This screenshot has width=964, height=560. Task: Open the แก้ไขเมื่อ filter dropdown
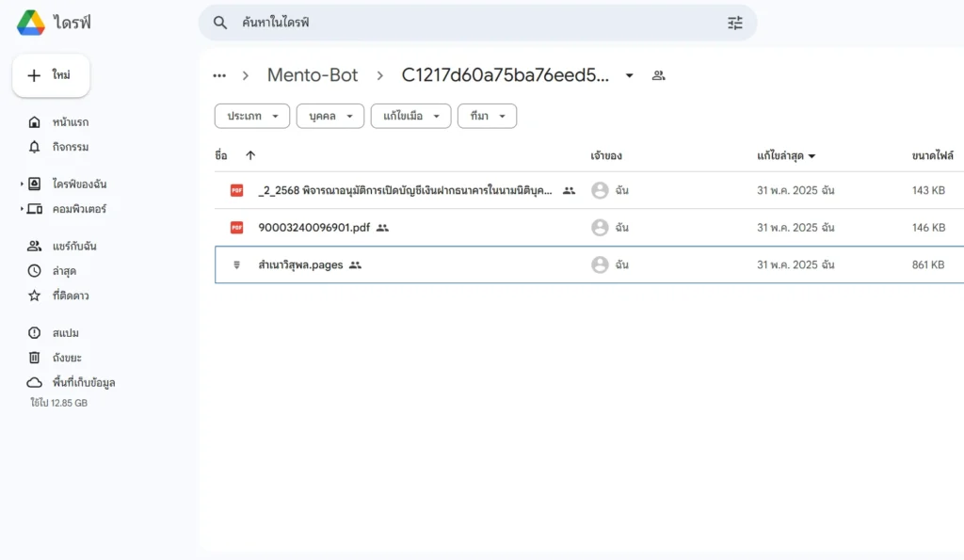coord(410,116)
